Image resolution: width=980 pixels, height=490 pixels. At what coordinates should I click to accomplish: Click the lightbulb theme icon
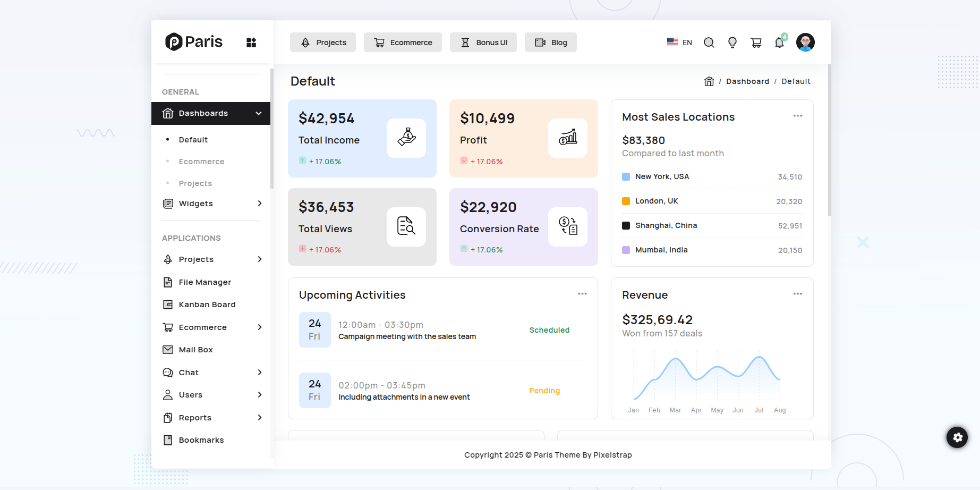(732, 43)
